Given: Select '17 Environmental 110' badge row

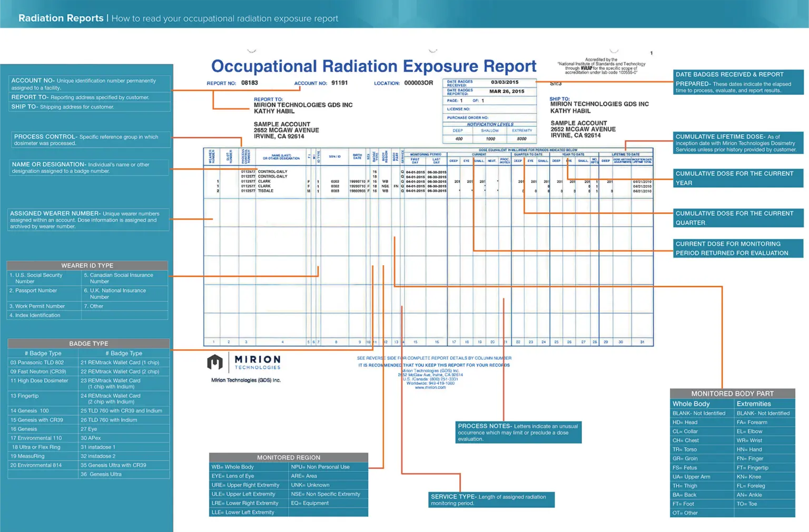Looking at the screenshot, I should coord(43,438).
